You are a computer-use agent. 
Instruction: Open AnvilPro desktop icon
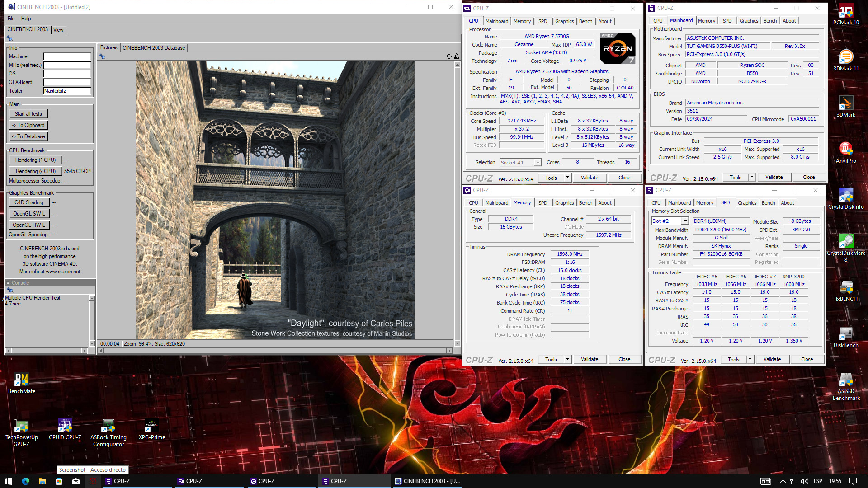click(846, 153)
